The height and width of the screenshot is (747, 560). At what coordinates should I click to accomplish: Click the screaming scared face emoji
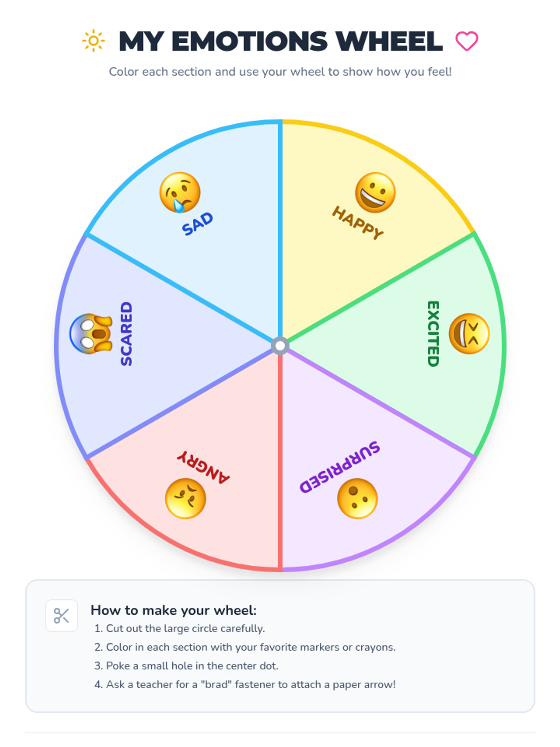tap(91, 334)
